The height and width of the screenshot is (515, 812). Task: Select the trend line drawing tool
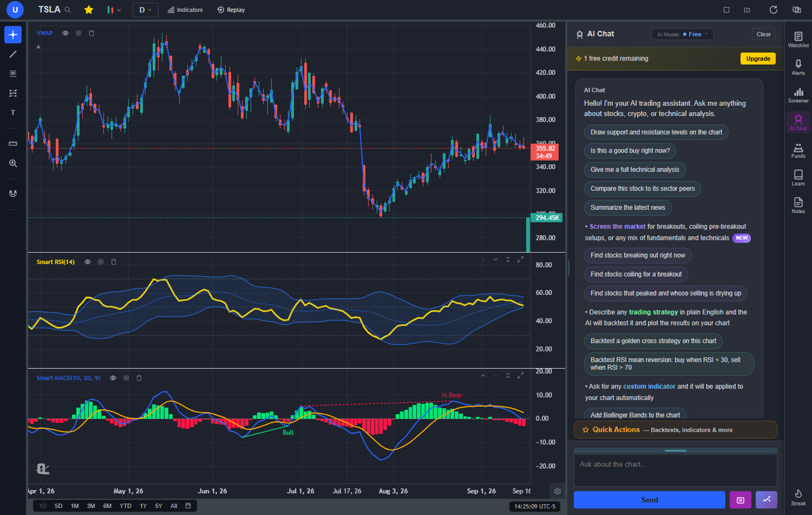(13, 54)
